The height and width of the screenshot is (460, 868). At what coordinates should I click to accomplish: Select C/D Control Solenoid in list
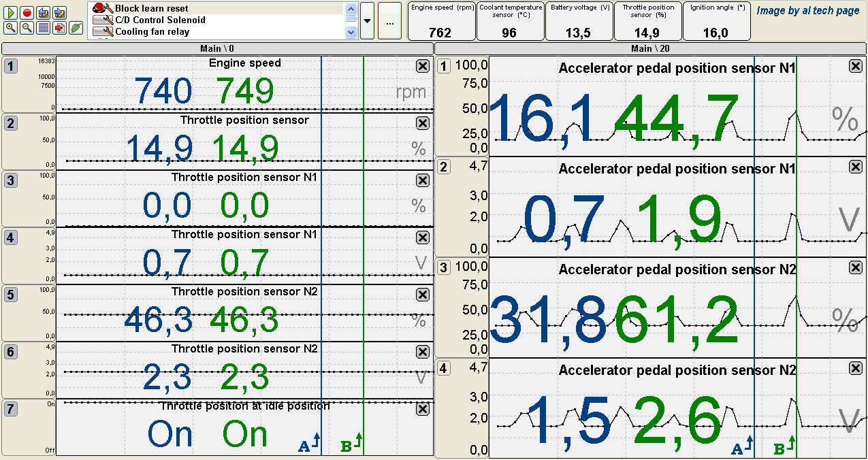[x=160, y=20]
